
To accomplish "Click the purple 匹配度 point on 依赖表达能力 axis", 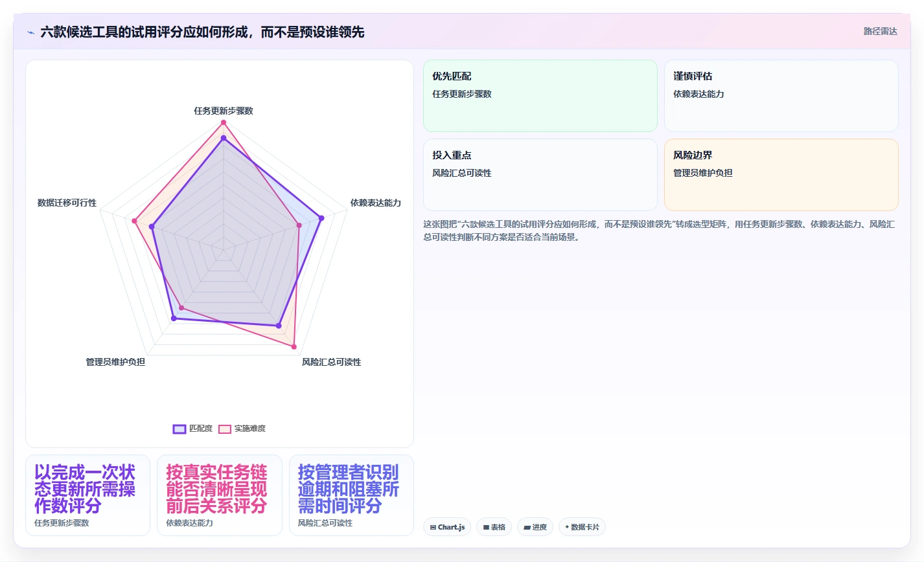I will 321,218.
